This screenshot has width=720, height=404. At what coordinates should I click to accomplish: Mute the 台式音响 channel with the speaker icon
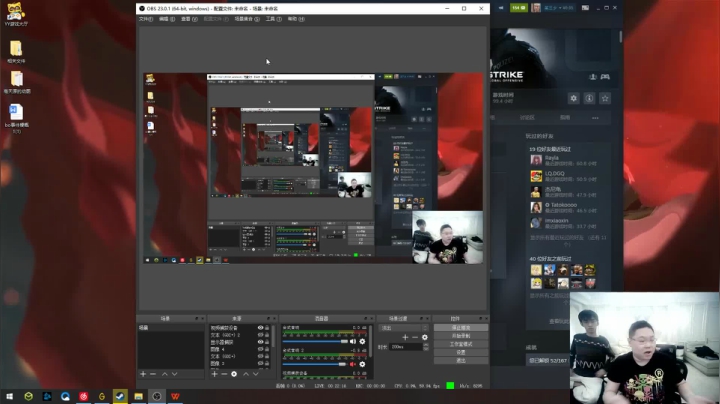tap(353, 342)
